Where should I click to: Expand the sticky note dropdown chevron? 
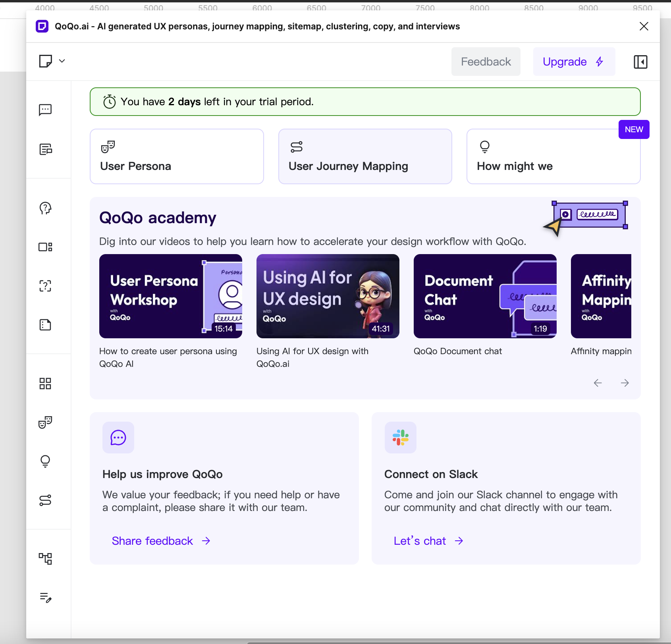(x=62, y=61)
